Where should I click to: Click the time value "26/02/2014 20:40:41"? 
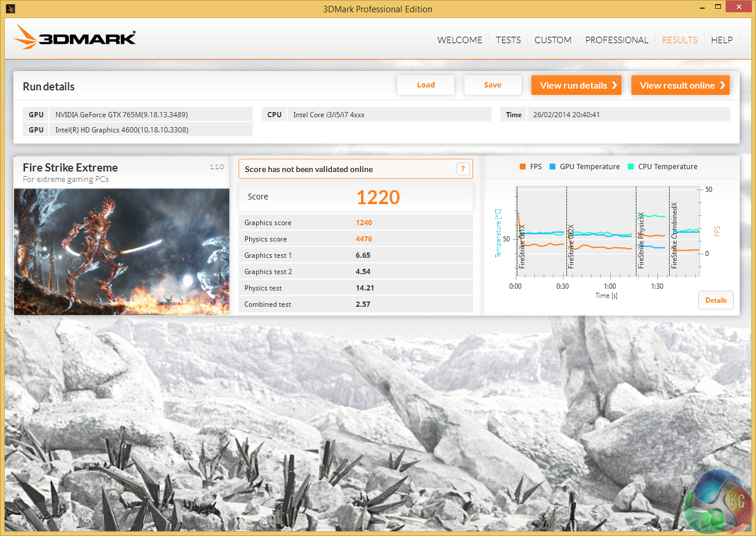(566, 115)
